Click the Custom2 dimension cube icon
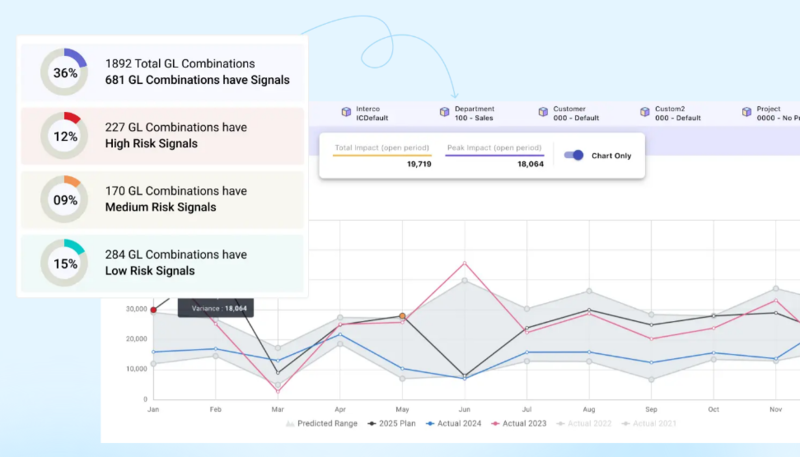 tap(644, 113)
